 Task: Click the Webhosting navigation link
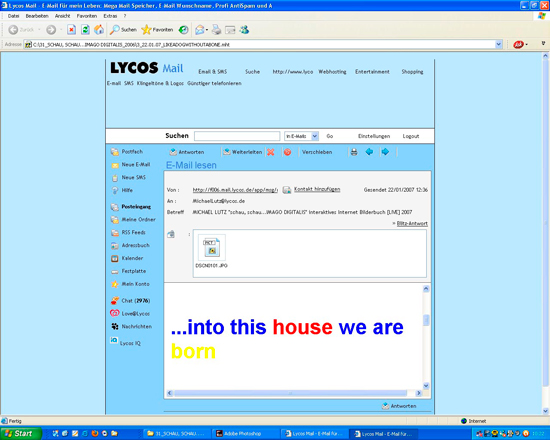pos(332,72)
